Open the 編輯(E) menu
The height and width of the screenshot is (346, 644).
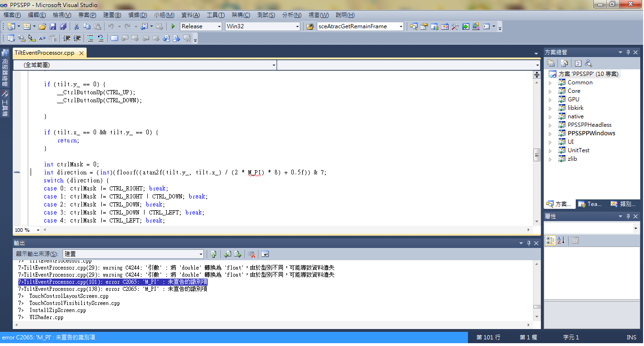click(x=37, y=15)
